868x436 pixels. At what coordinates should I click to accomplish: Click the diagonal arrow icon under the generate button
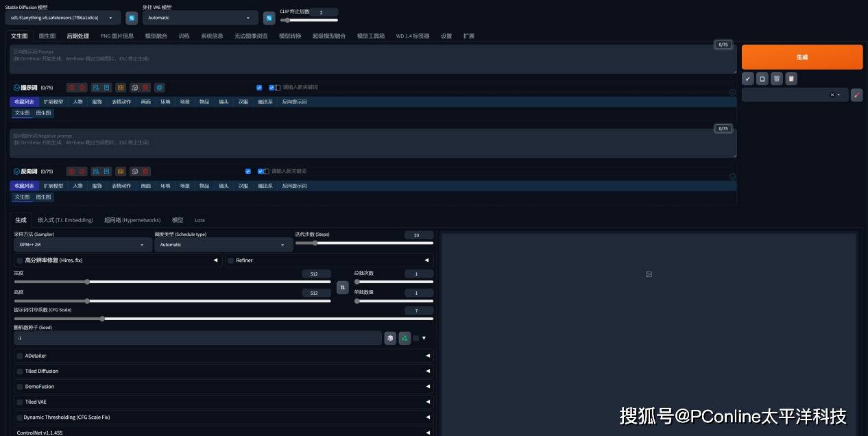click(748, 79)
